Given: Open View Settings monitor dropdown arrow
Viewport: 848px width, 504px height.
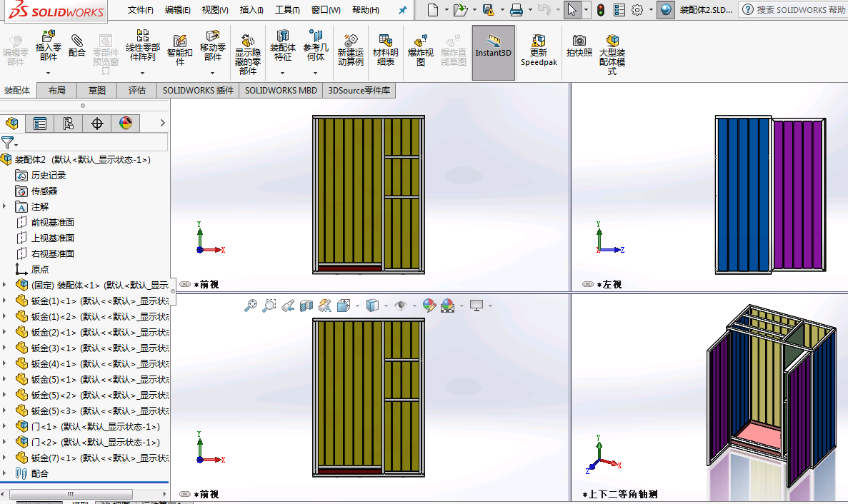Looking at the screenshot, I should click(x=490, y=306).
